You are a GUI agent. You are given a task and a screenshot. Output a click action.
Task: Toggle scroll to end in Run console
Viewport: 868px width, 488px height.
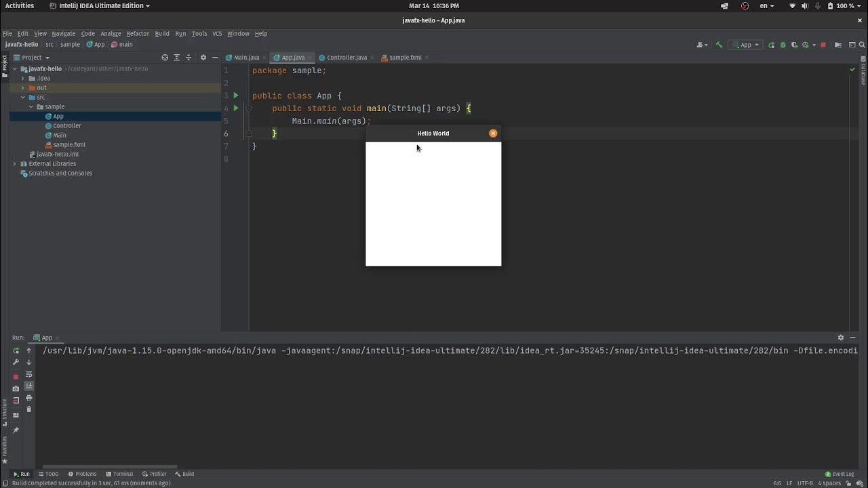pyautogui.click(x=28, y=386)
